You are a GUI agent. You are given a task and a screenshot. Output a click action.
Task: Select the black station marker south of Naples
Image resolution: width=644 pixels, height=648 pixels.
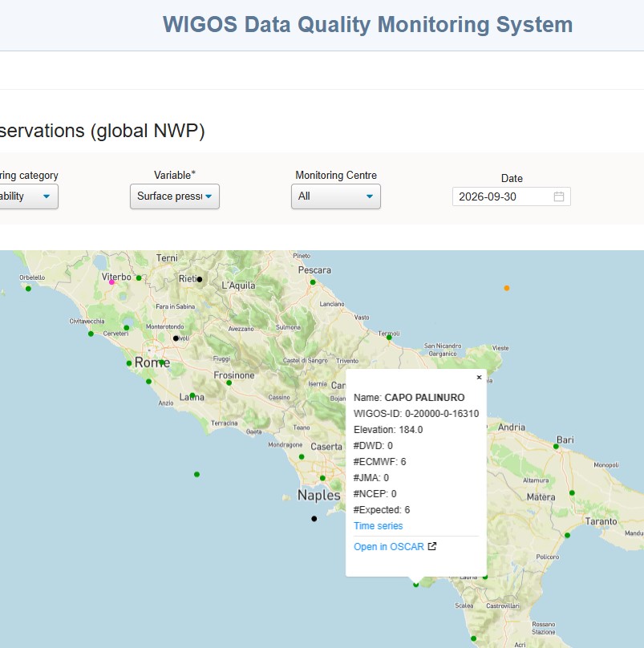[314, 519]
